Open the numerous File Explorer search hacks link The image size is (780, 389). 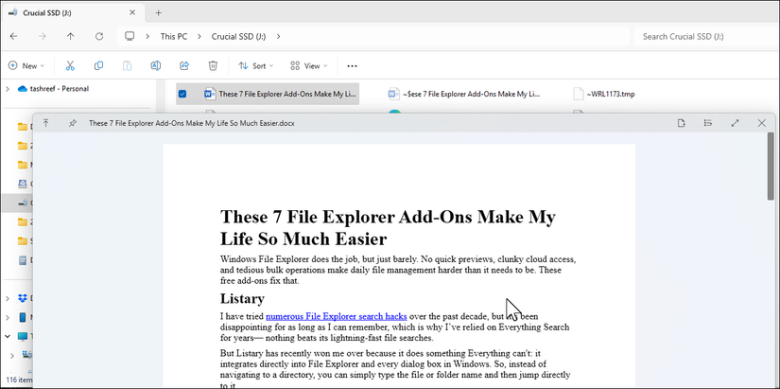pos(336,316)
